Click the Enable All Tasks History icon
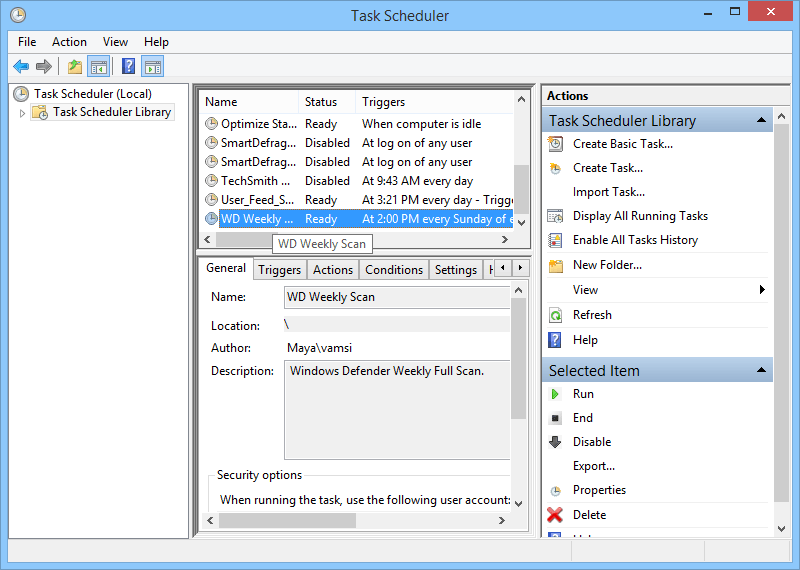The width and height of the screenshot is (800, 570). [x=555, y=240]
